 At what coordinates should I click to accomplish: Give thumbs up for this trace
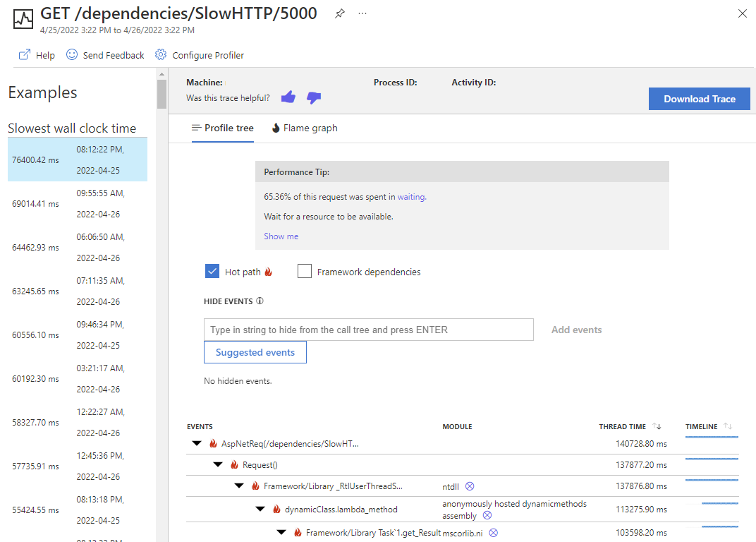coord(288,97)
